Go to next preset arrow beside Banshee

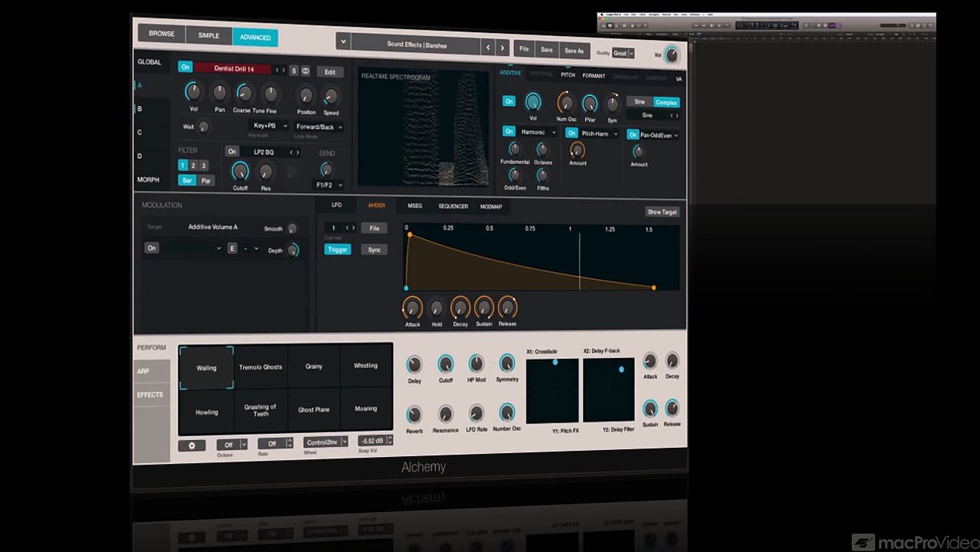(502, 48)
